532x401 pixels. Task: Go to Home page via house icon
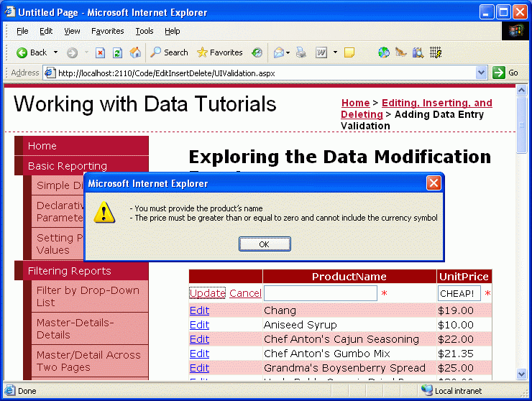click(135, 52)
